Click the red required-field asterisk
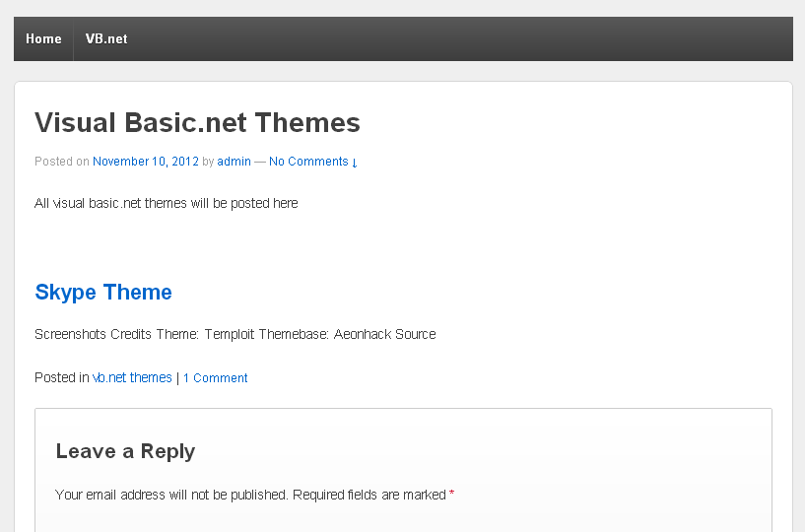 tap(452, 494)
